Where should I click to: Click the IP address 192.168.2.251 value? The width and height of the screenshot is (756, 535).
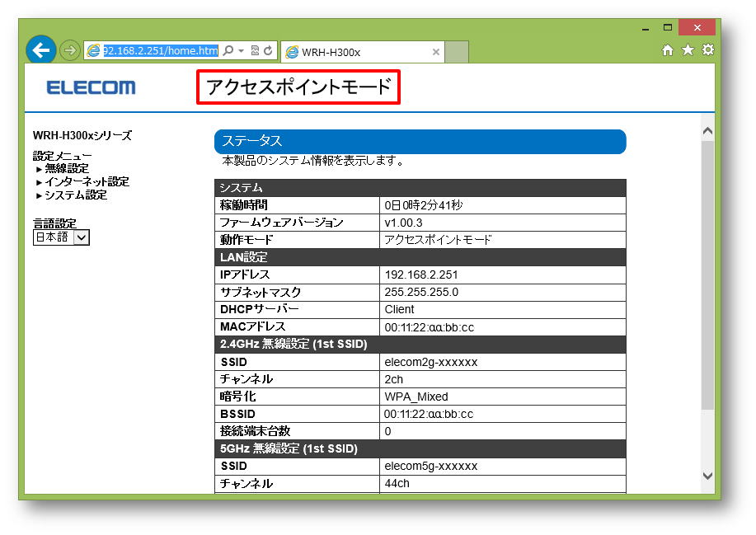(x=421, y=275)
